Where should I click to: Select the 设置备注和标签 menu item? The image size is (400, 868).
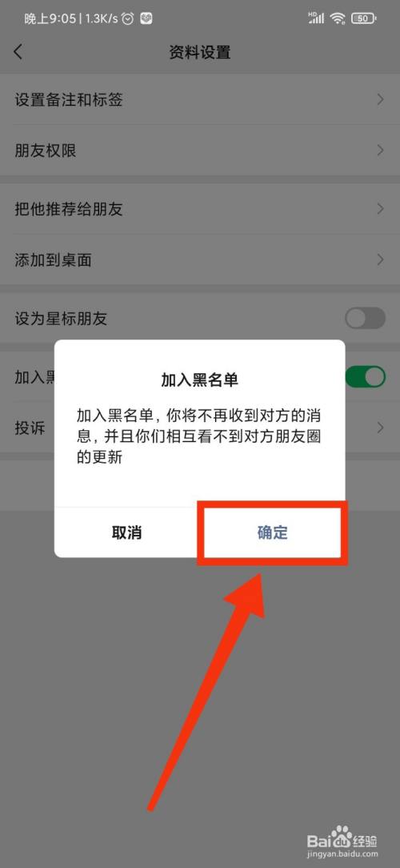[200, 99]
